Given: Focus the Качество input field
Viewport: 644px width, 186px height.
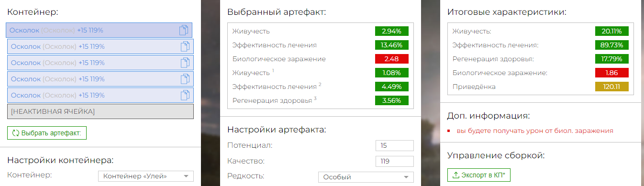Looking at the screenshot, I should point(395,161).
